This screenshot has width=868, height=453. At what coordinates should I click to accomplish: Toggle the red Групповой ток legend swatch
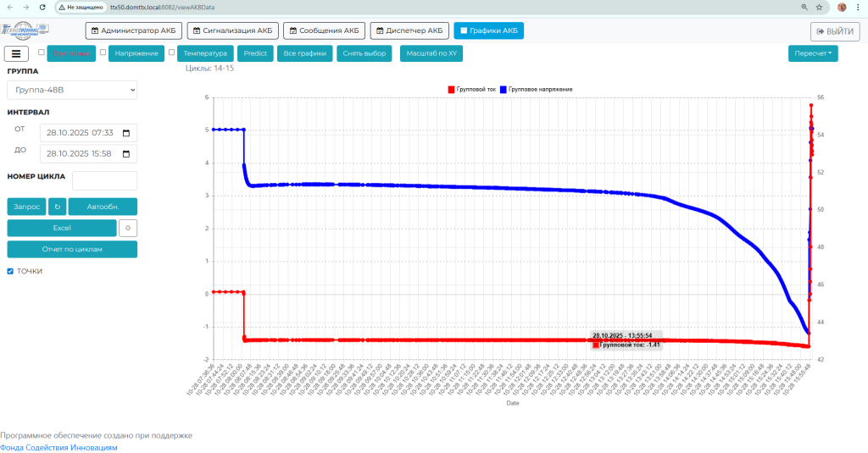point(451,89)
